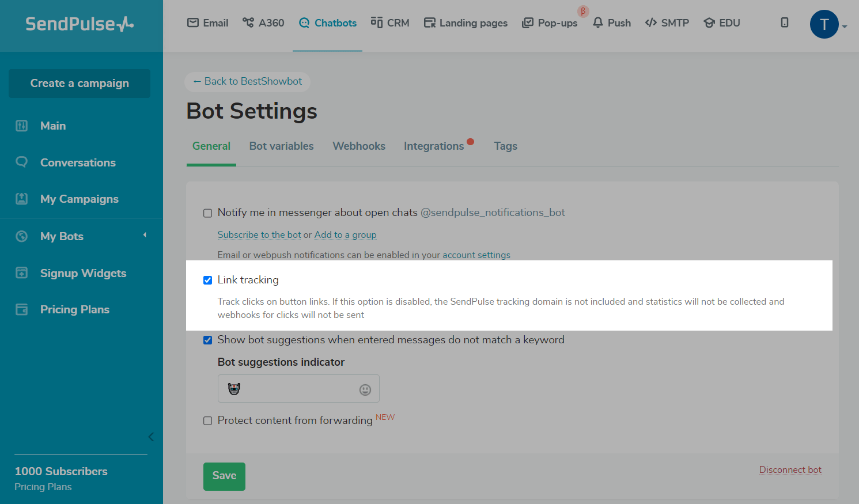Image resolution: width=859 pixels, height=504 pixels.
Task: Switch to the Bot variables tab
Action: click(281, 146)
